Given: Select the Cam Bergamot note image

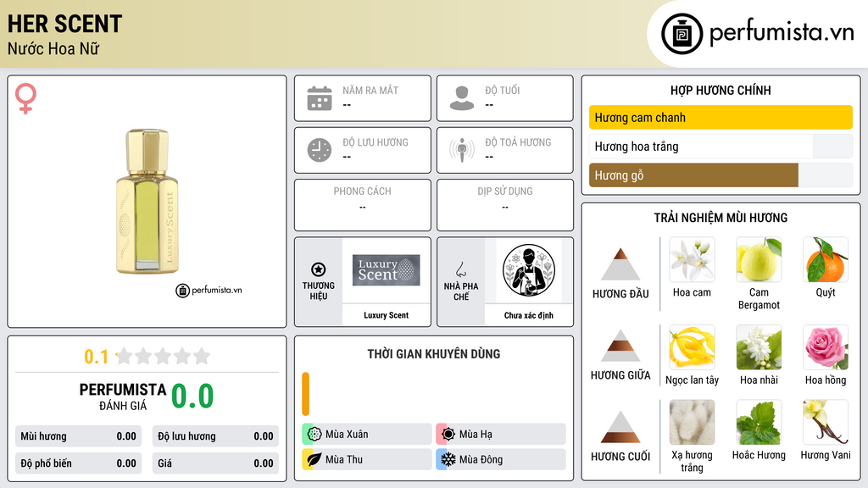Looking at the screenshot, I should tap(759, 259).
